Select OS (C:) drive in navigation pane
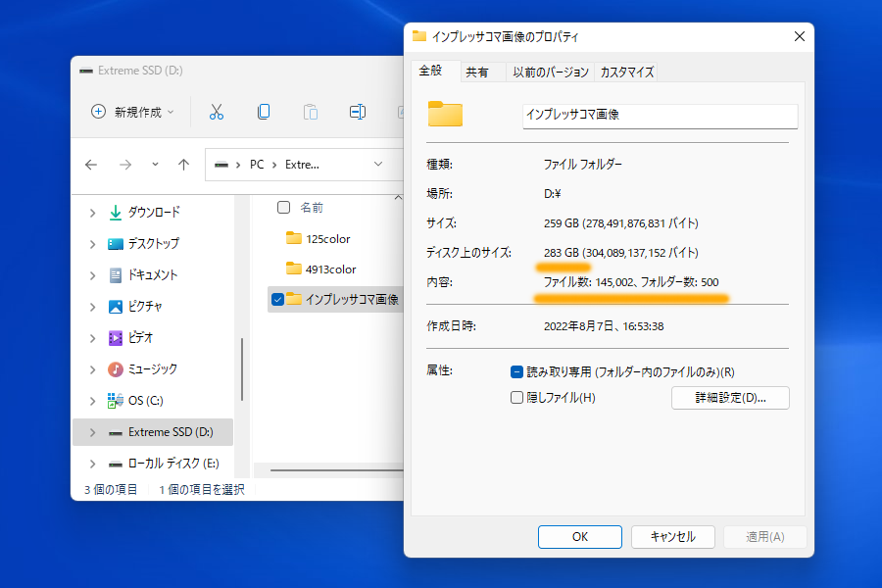Viewport: 882px width, 588px height. (x=145, y=401)
